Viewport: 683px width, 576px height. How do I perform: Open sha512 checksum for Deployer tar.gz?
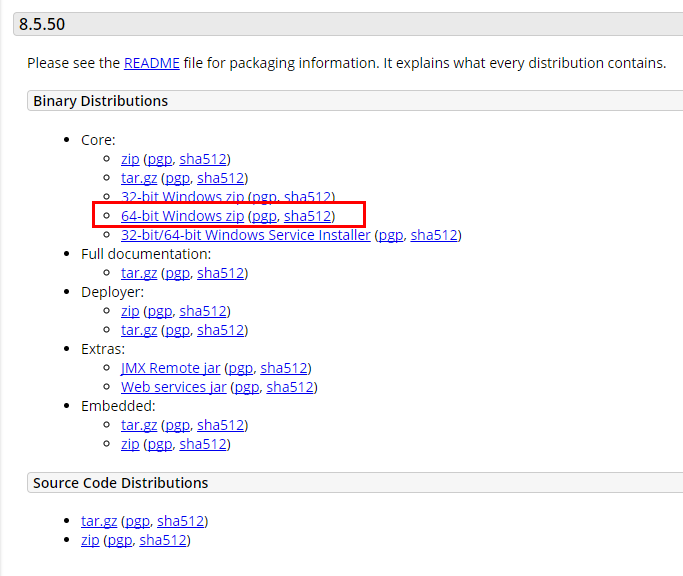point(221,330)
